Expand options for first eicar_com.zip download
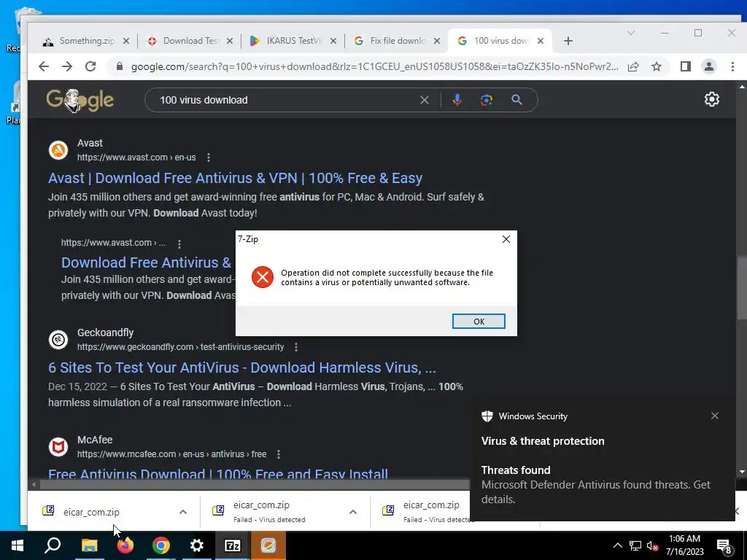This screenshot has height=560, width=747. click(x=183, y=512)
